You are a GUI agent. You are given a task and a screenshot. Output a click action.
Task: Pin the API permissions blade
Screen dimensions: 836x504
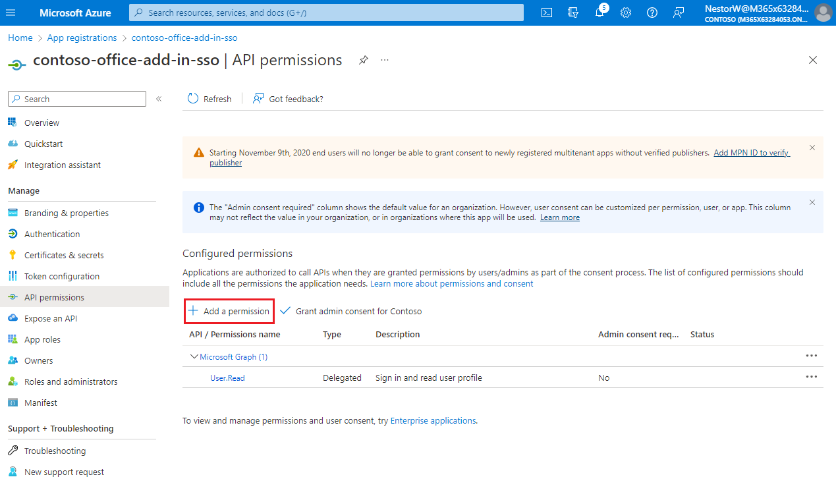[x=363, y=59]
